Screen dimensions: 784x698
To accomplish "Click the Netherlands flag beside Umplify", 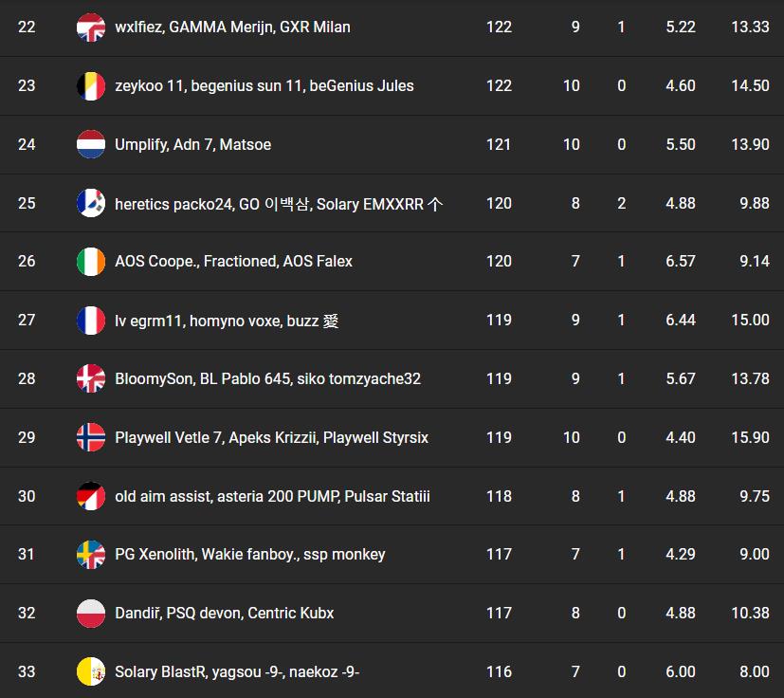I will (x=90, y=145).
